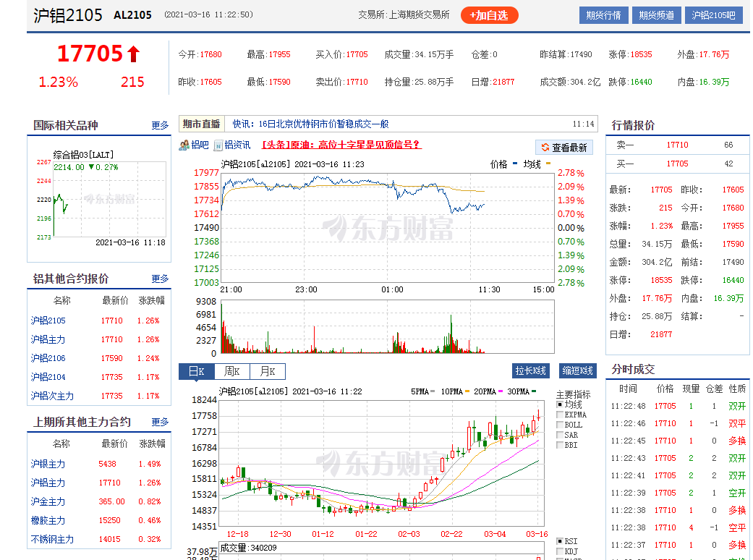Enable the BOLL indicator
The image size is (753, 560).
click(x=559, y=425)
